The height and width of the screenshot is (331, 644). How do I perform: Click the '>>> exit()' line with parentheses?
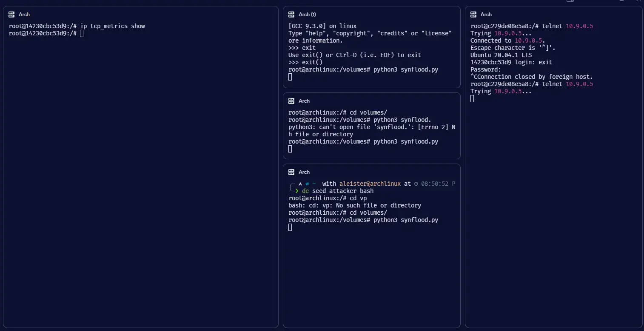pyautogui.click(x=305, y=62)
